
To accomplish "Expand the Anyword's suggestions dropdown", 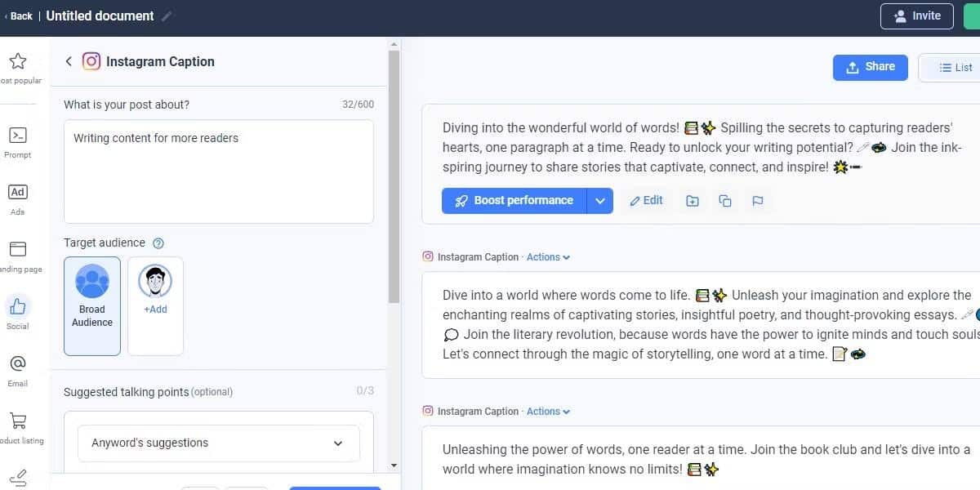I will 219,443.
